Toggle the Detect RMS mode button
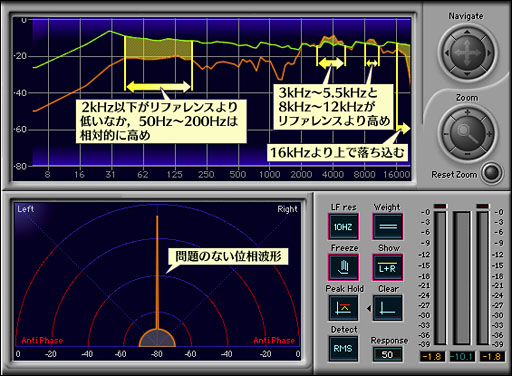The image size is (512, 376). [343, 349]
